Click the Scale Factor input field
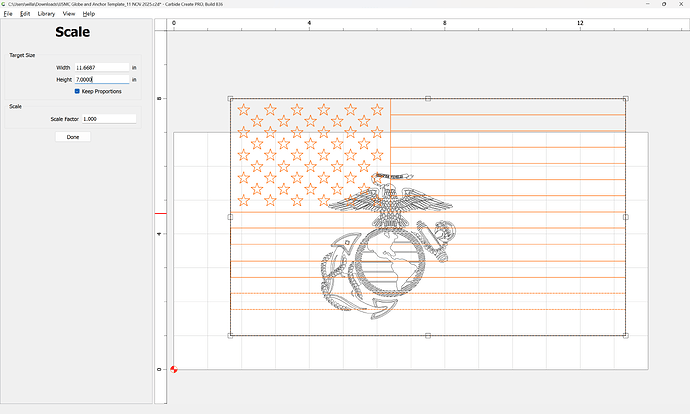This screenshot has height=414, width=690. [109, 119]
